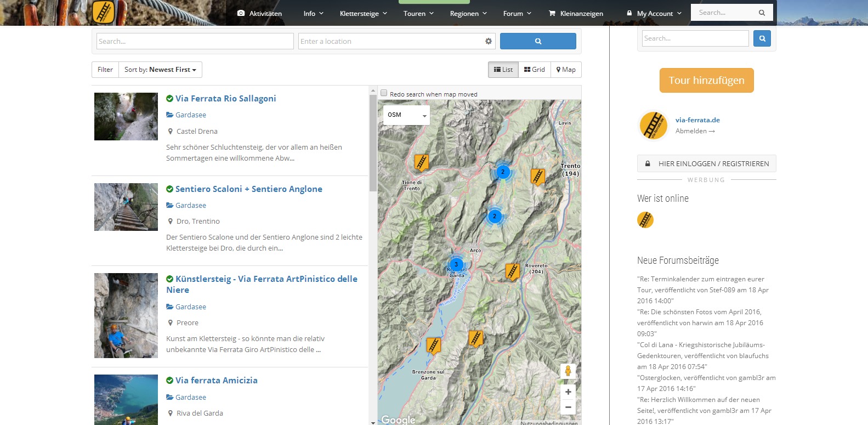Open the Sort by Newest First dropdown
This screenshot has height=425, width=868.
click(x=160, y=70)
